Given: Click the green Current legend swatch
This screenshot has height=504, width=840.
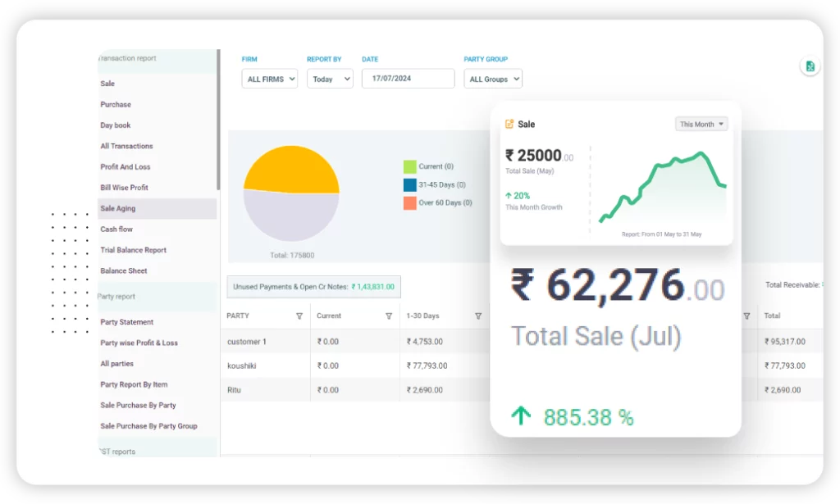Looking at the screenshot, I should pyautogui.click(x=410, y=166).
